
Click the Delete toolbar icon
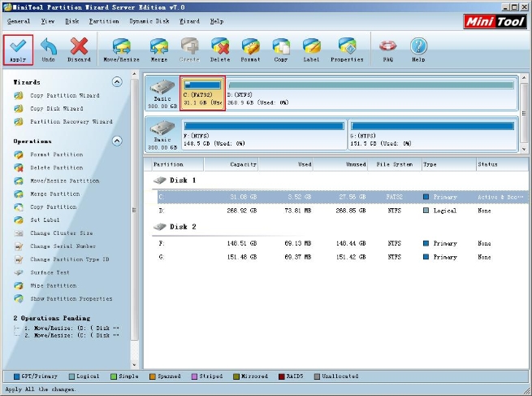[220, 46]
